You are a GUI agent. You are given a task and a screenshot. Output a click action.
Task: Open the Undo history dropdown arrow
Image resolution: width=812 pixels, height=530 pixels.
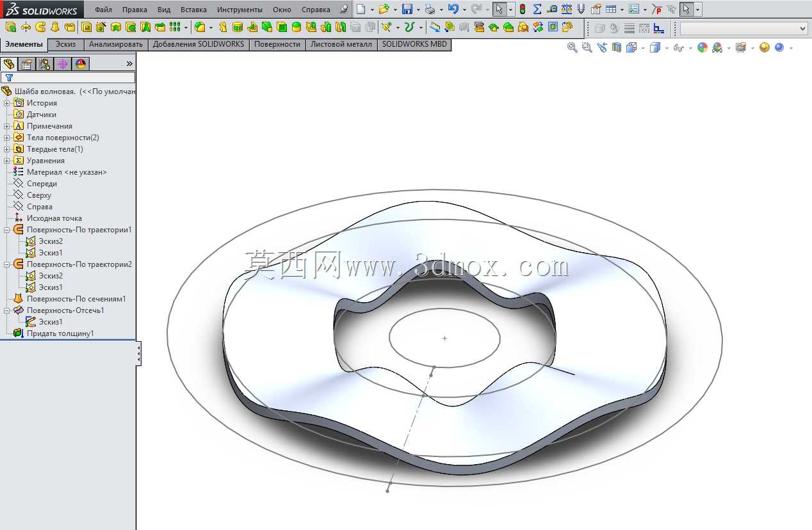click(464, 10)
